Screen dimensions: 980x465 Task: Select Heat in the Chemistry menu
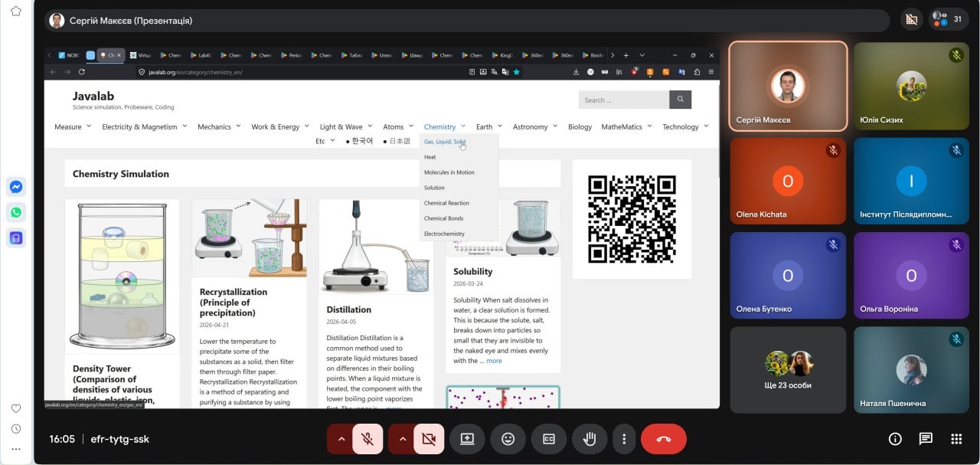click(430, 157)
